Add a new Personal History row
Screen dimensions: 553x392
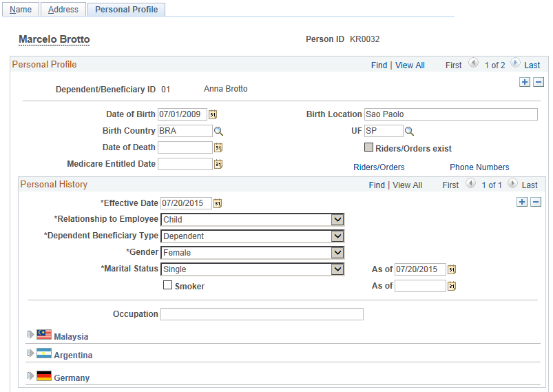522,202
